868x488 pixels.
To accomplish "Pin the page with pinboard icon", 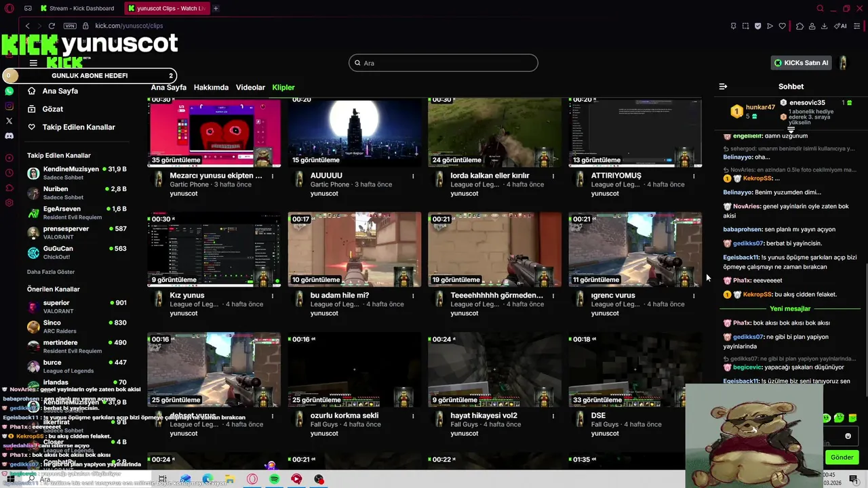I will click(733, 26).
